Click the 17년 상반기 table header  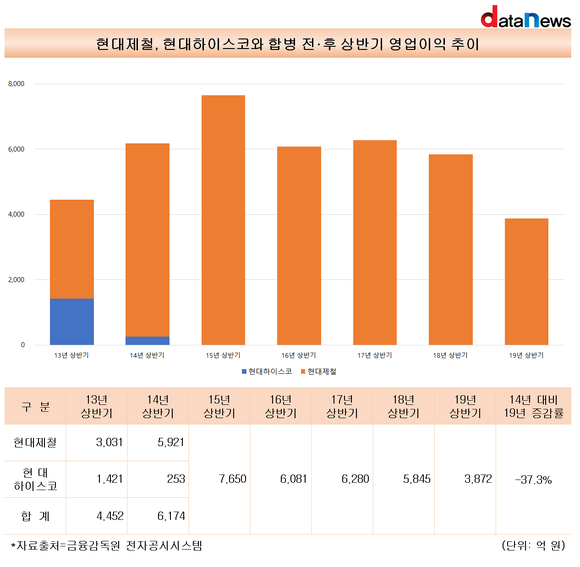[342, 406]
